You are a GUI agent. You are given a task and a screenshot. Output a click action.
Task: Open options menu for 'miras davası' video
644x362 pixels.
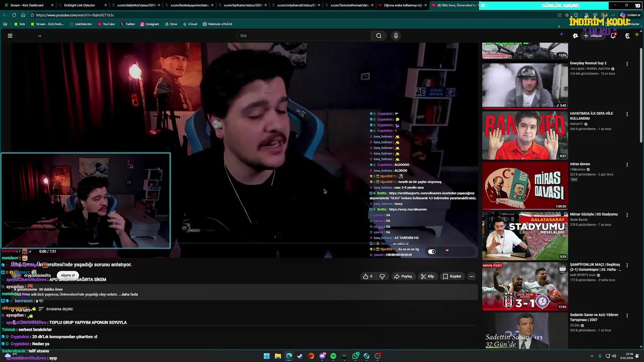coord(627,164)
